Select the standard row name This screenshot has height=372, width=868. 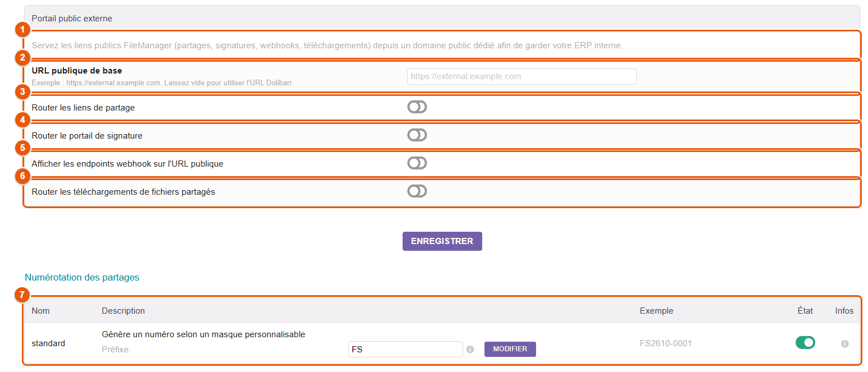point(49,343)
